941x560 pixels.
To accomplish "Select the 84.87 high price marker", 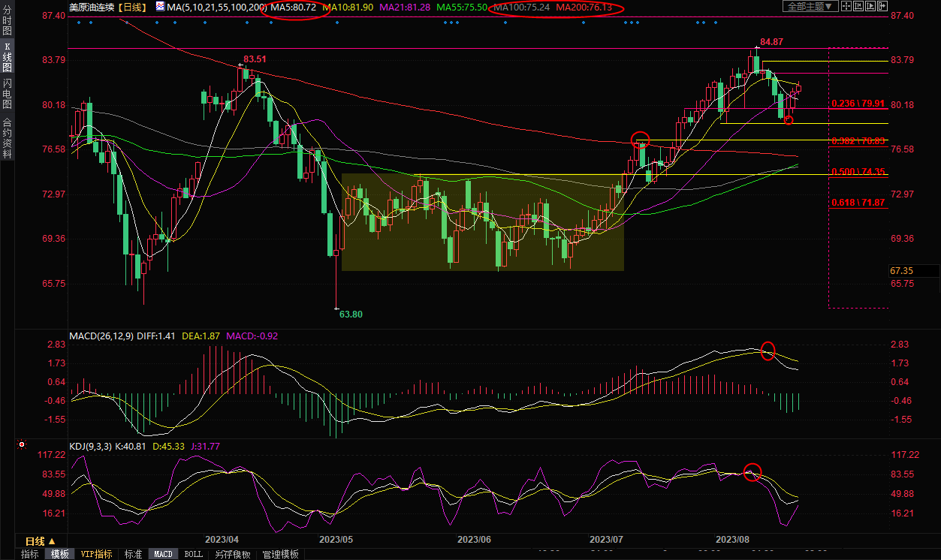I will pyautogui.click(x=771, y=41).
